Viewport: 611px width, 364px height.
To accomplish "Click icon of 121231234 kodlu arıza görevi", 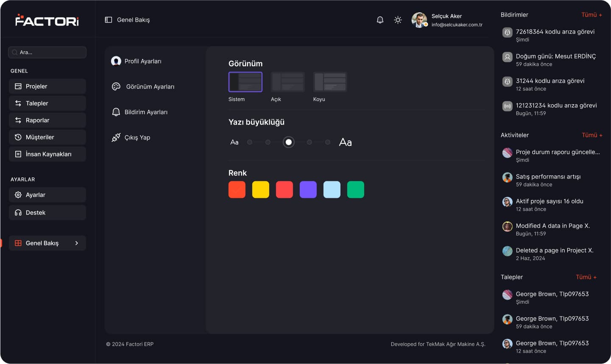I will [508, 106].
